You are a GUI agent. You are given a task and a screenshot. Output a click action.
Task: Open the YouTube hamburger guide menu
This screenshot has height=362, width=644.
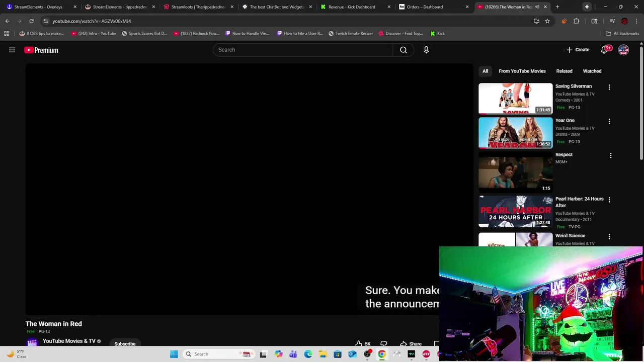pos(12,50)
